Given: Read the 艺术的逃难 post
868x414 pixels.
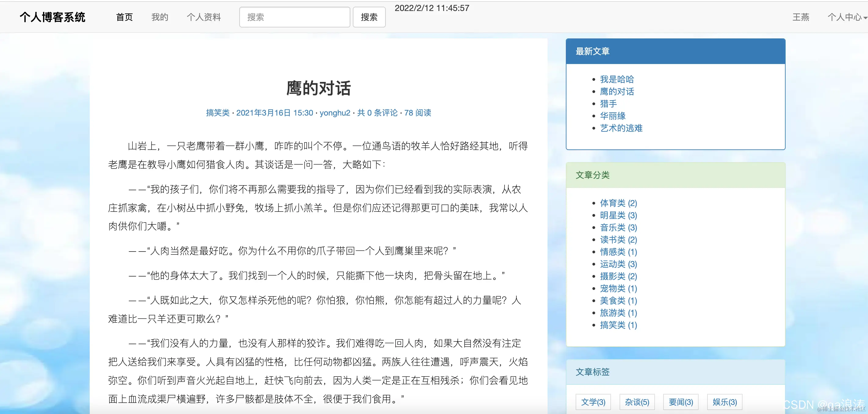Looking at the screenshot, I should 621,128.
